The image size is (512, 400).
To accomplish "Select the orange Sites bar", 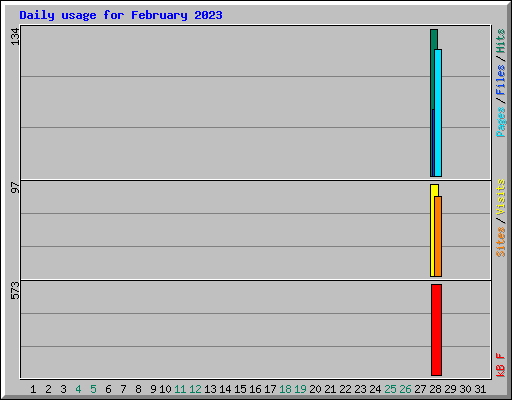I will click(x=438, y=236).
